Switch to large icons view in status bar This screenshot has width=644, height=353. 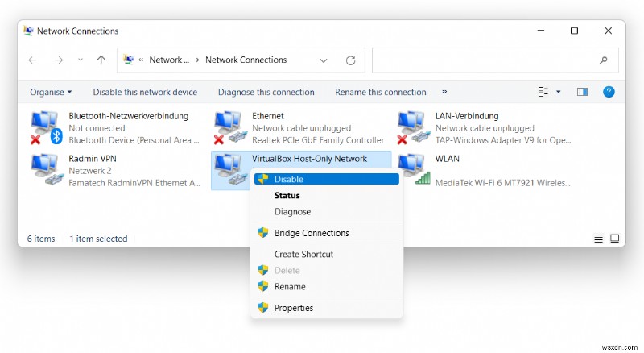click(614, 239)
